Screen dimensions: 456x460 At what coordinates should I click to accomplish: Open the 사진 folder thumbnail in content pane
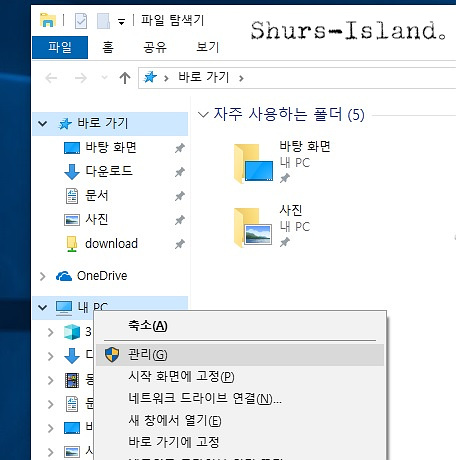tap(253, 227)
